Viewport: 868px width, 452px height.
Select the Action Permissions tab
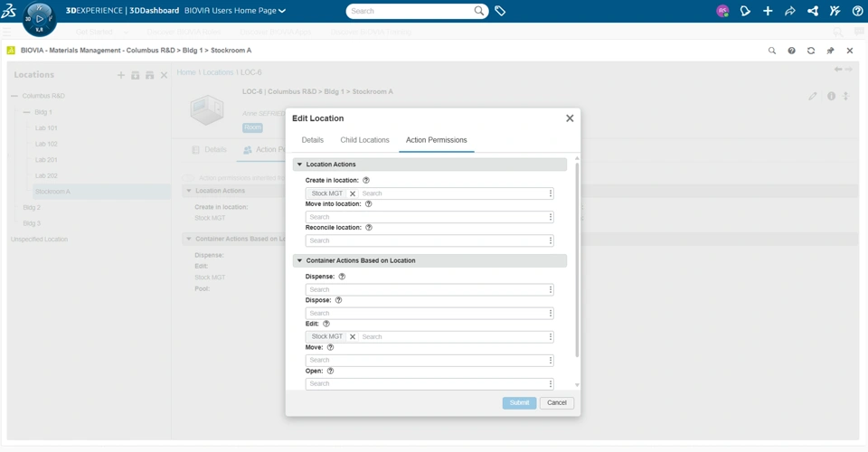pos(436,140)
